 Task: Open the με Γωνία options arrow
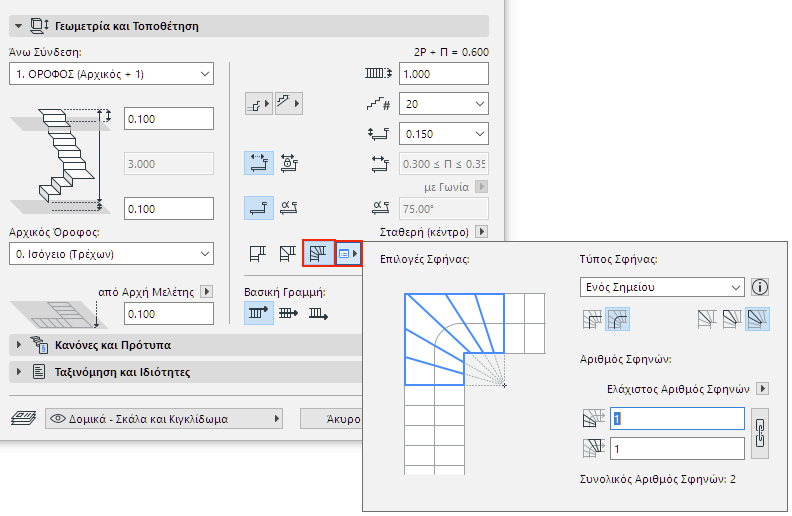click(481, 187)
